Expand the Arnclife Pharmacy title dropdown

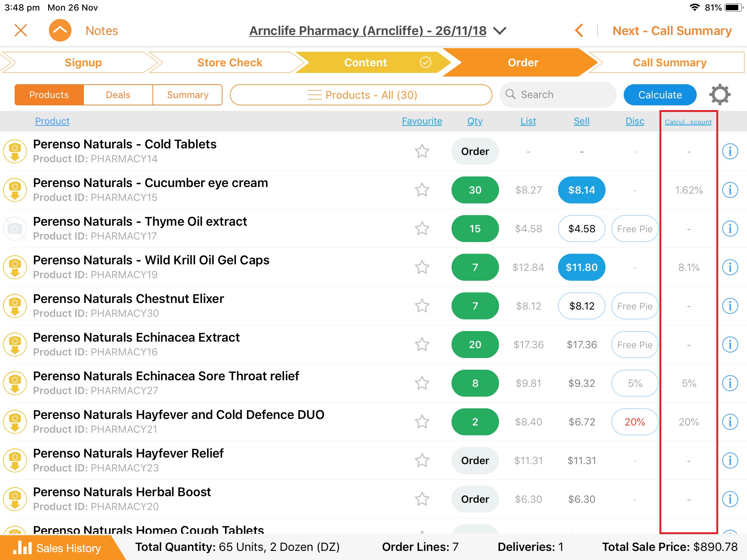click(499, 31)
